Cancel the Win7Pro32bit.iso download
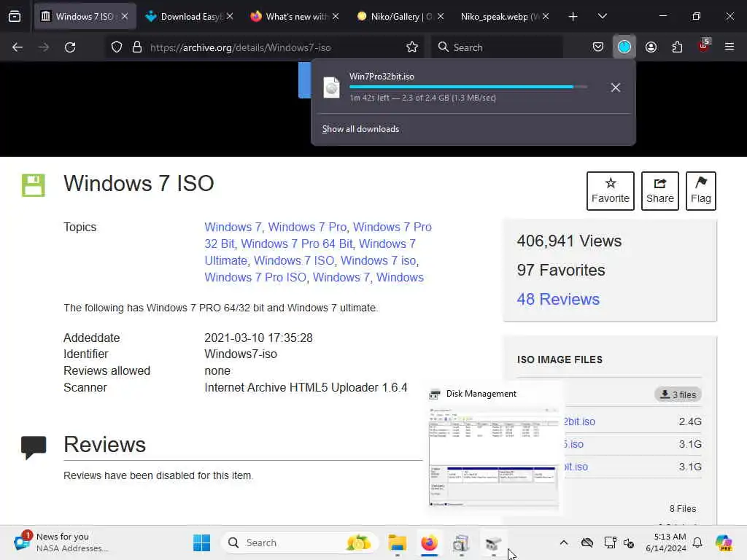Image resolution: width=747 pixels, height=560 pixels. [x=616, y=87]
